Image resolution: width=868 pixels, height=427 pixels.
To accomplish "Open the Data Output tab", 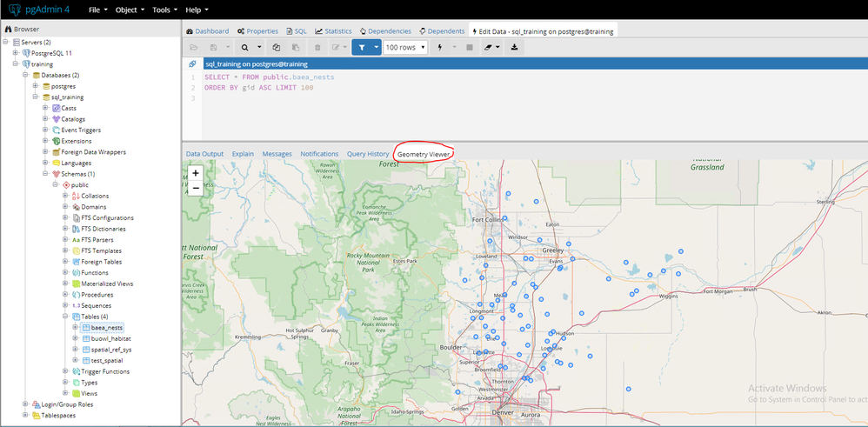I will click(204, 153).
